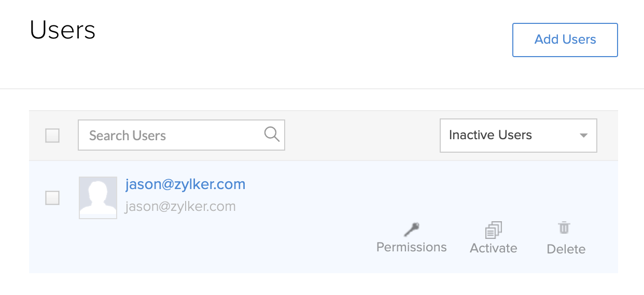
Task: Click the Activate user icon
Action: coord(494,230)
